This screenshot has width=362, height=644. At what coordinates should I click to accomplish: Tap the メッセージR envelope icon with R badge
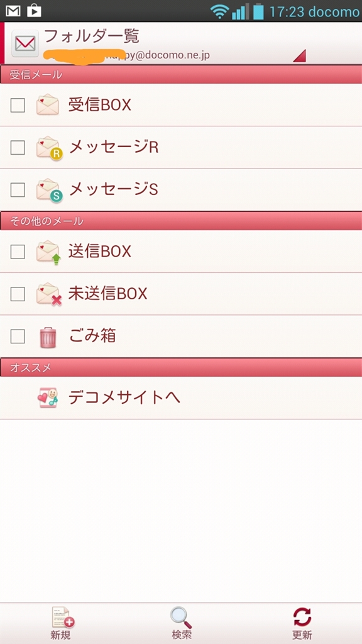click(x=49, y=148)
